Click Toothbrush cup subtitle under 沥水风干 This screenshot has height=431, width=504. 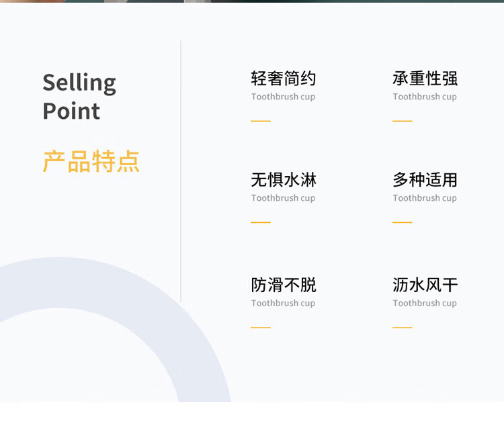click(x=425, y=303)
